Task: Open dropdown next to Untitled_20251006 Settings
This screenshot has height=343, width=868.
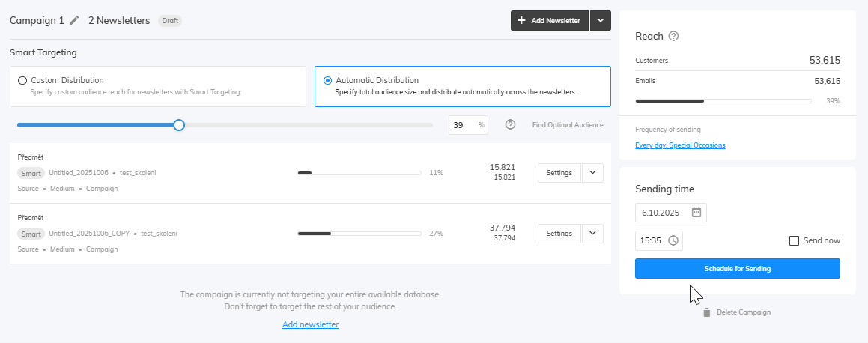Action: (592, 173)
